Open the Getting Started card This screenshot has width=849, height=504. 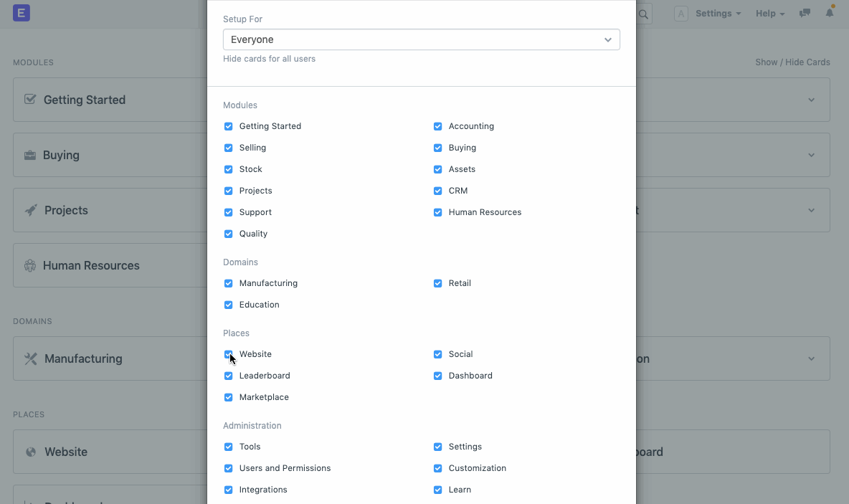coord(85,100)
